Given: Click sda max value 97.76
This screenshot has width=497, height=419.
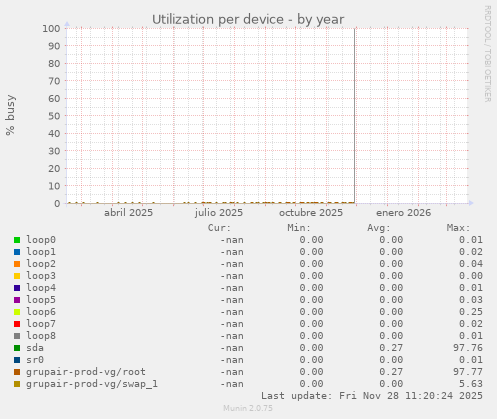Looking at the screenshot, I should [468, 348].
